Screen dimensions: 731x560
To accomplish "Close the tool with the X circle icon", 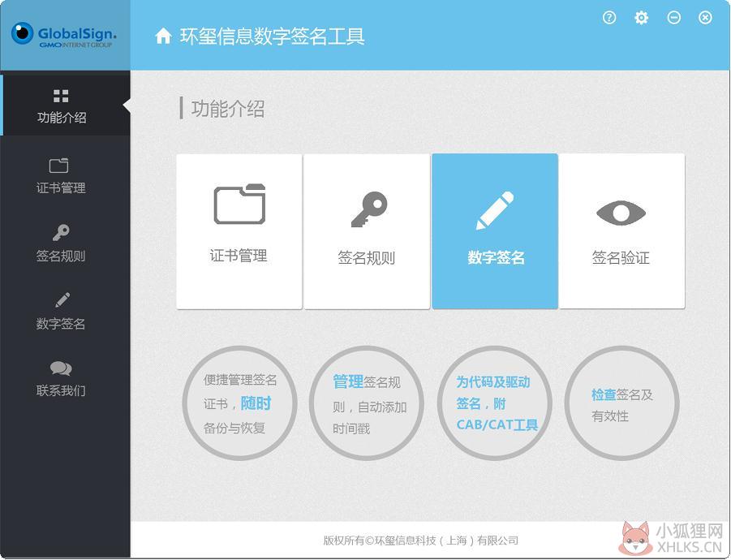I will pos(705,18).
